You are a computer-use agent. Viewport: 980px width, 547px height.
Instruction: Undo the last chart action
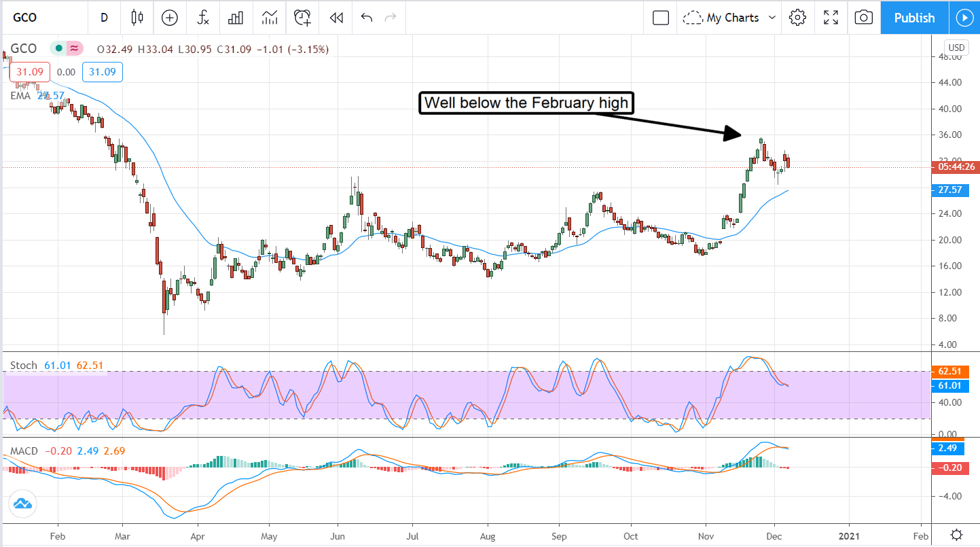pyautogui.click(x=367, y=18)
